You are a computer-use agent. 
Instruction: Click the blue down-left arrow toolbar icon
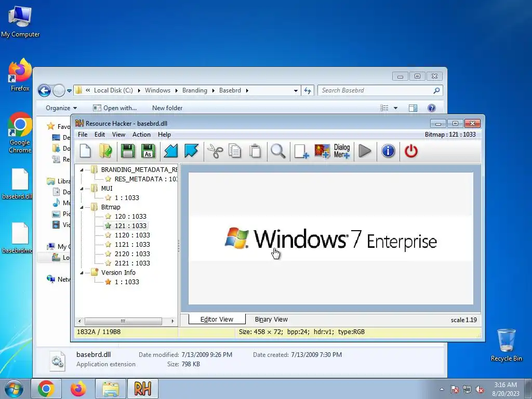click(x=170, y=151)
